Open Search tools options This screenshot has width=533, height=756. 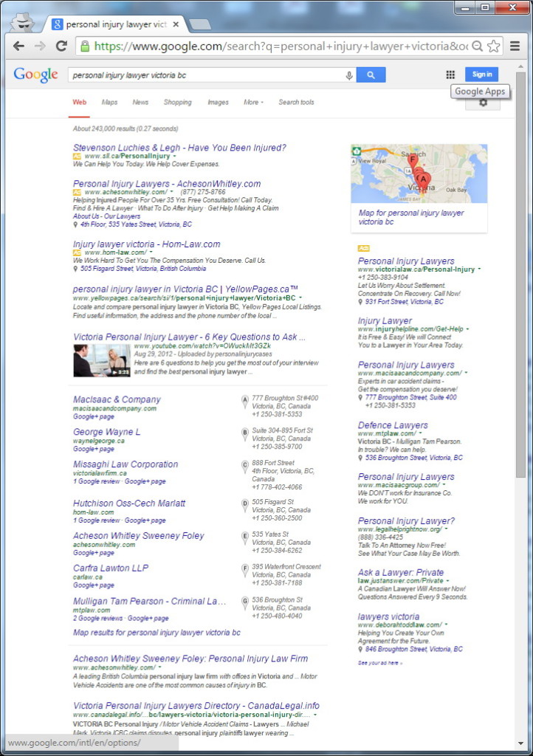[296, 102]
